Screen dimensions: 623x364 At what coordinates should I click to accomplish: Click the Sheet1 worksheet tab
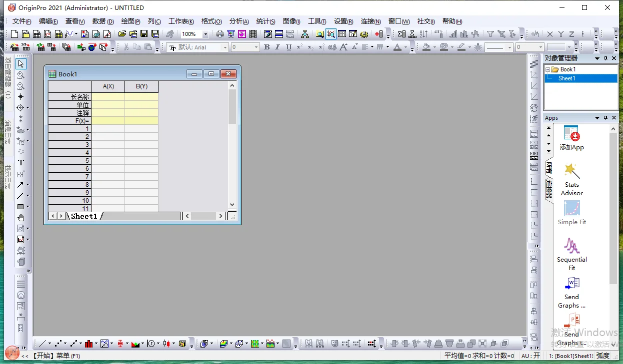(x=83, y=216)
